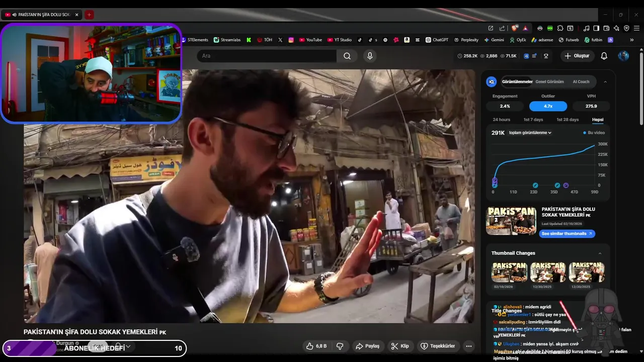Click the chart edit marker at 23D
The image size is (644, 362).
[x=535, y=186]
